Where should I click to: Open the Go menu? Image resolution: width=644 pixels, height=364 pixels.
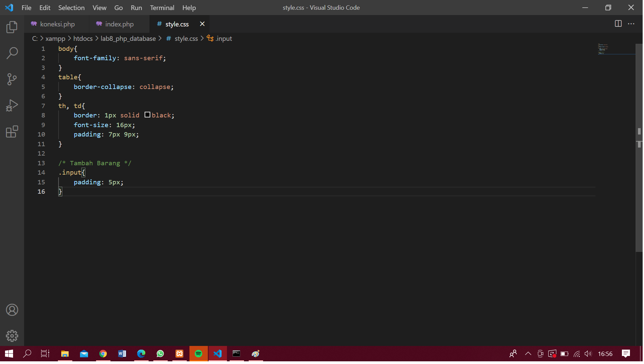(x=119, y=8)
